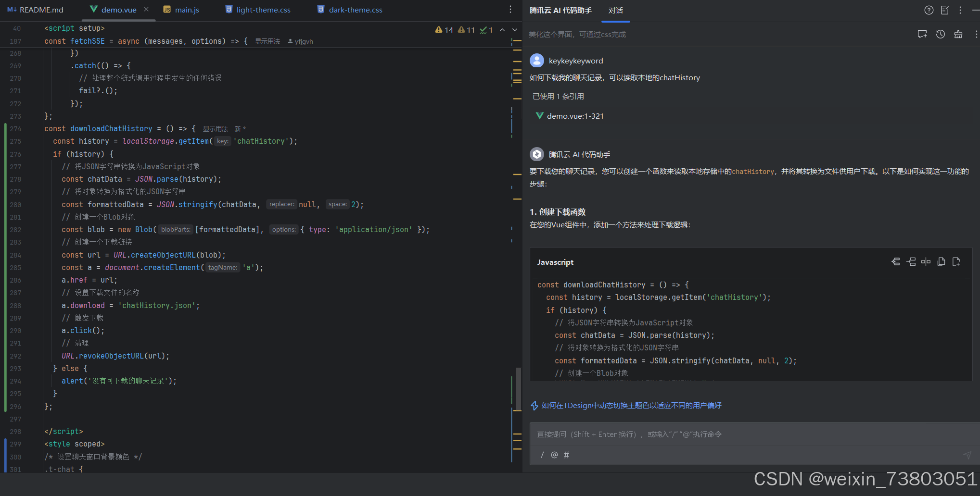Click smart apply icon in code block
The image size is (980, 496).
pos(896,262)
